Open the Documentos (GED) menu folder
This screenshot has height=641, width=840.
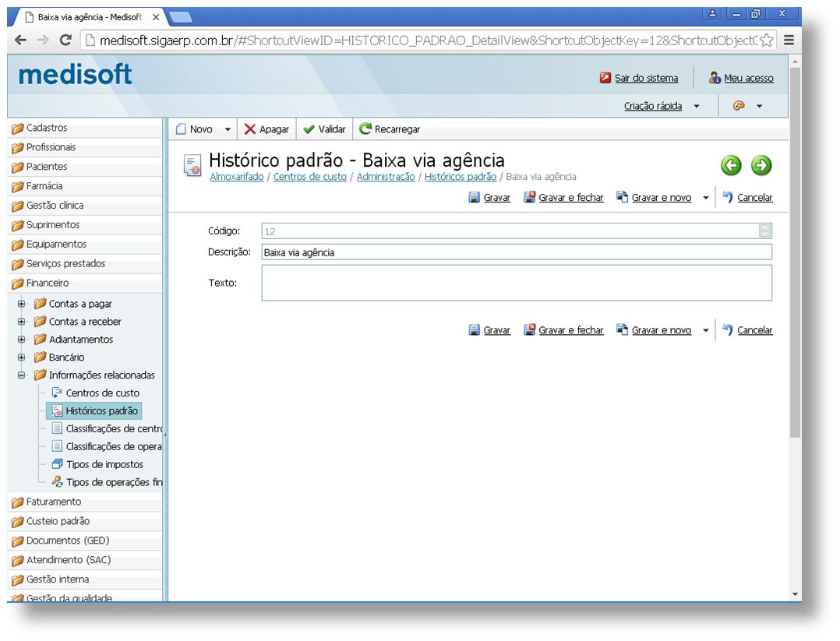pos(85,541)
